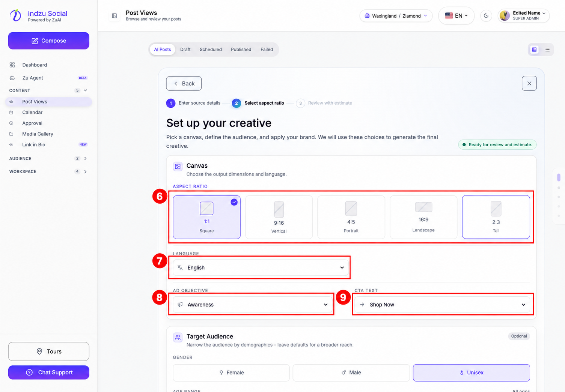This screenshot has width=565, height=392.
Task: Select 1:1 Square aspect ratio
Action: (x=207, y=217)
